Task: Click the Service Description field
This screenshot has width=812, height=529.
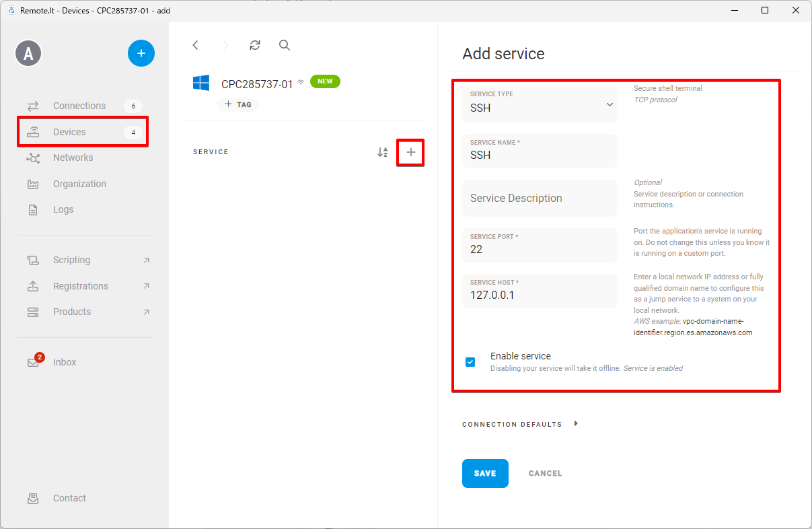Action: click(540, 198)
